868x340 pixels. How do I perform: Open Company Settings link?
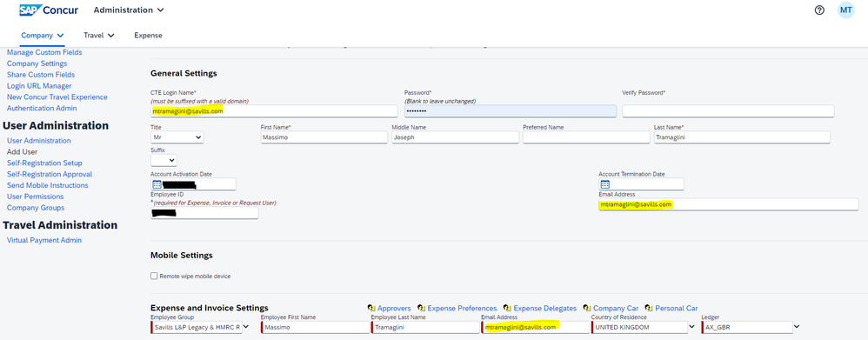[37, 63]
